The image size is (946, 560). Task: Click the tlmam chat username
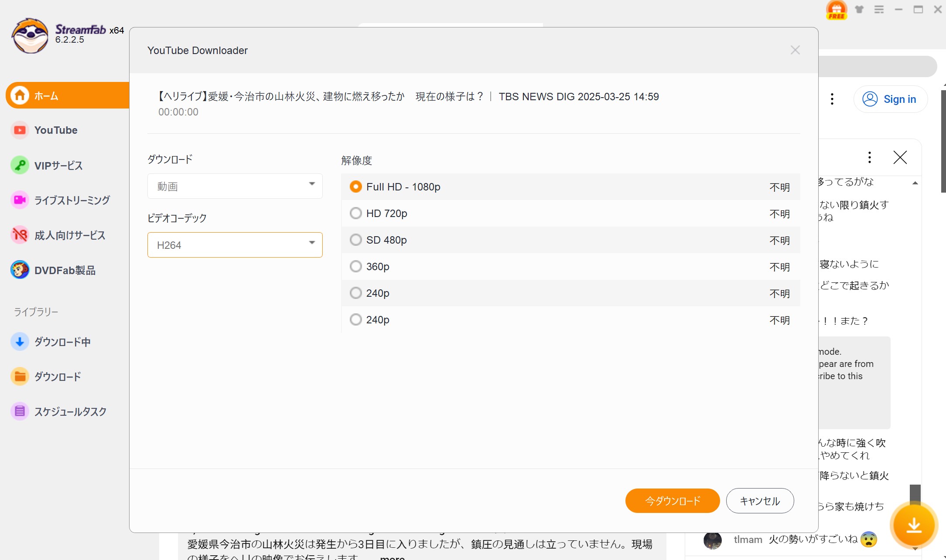point(748,540)
